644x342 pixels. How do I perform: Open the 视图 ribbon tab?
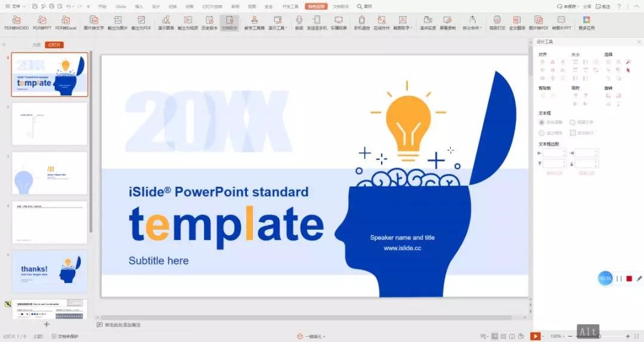[x=252, y=7]
